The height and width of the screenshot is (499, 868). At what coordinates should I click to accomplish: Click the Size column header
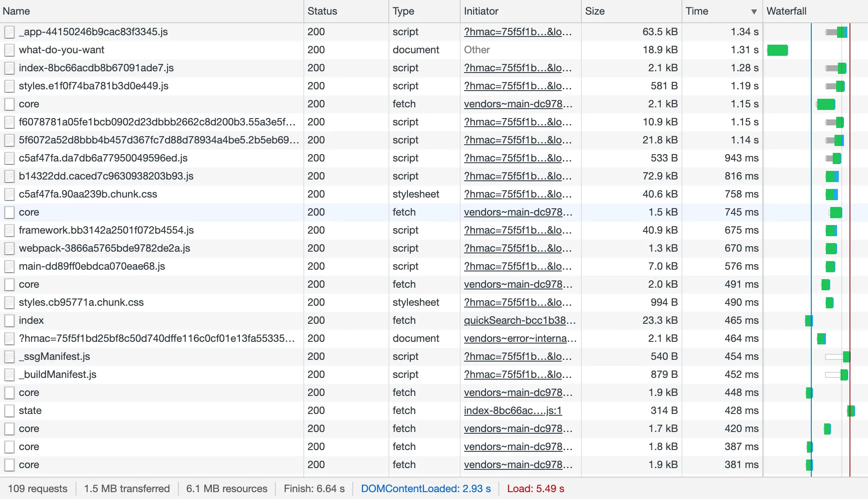[x=595, y=11]
